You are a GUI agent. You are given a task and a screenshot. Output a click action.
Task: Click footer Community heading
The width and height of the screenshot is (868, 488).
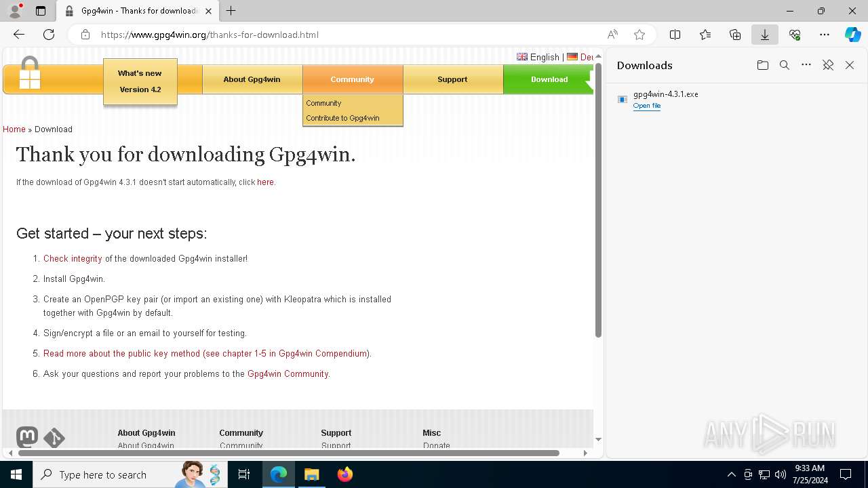(x=241, y=433)
